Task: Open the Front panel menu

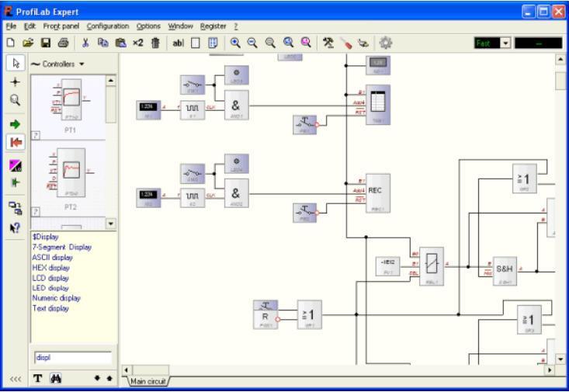Action: tap(61, 26)
